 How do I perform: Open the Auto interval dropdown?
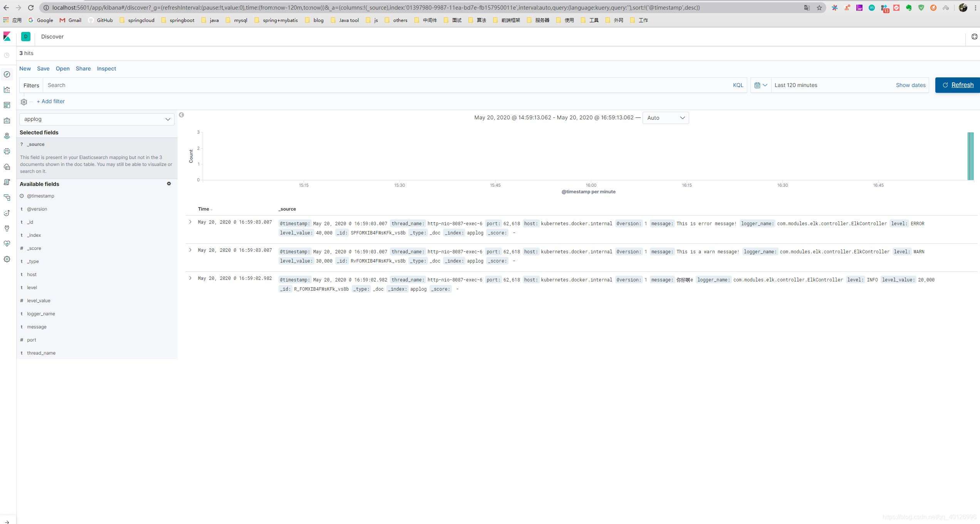pos(665,118)
